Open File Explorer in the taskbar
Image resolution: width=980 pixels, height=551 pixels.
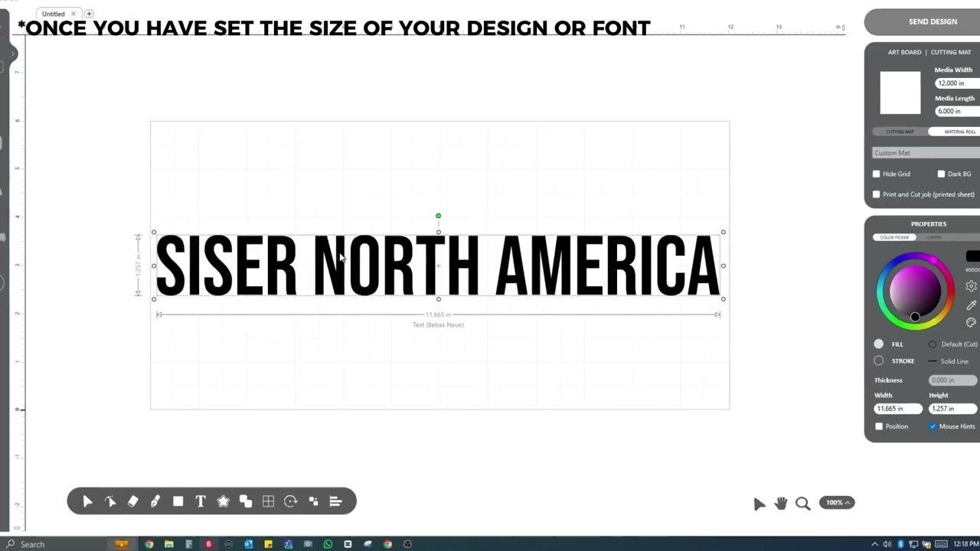click(168, 544)
